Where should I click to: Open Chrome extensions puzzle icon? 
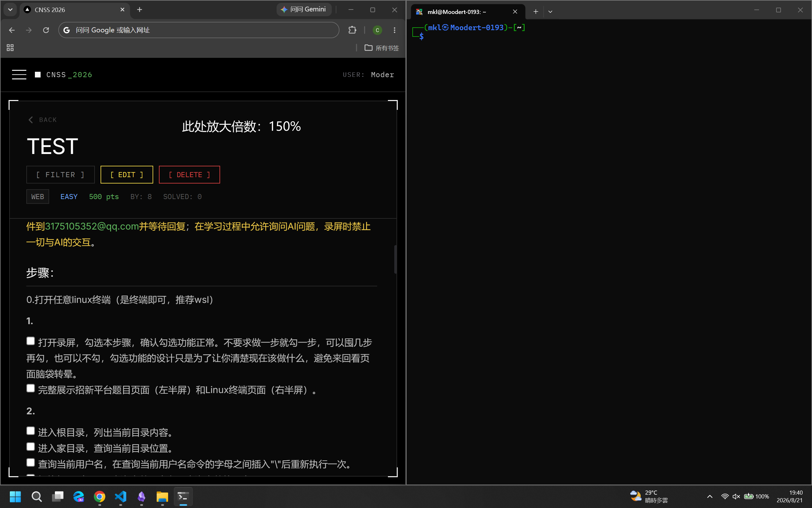[x=352, y=30]
